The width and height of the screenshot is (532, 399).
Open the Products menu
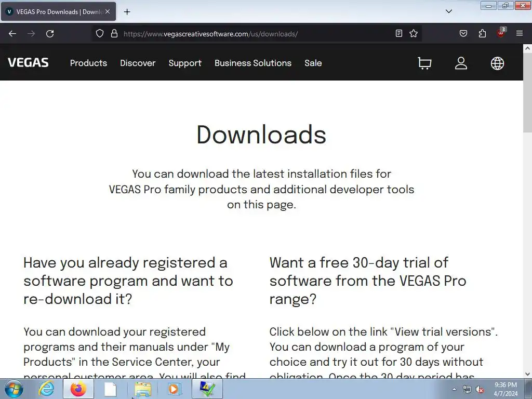click(88, 63)
